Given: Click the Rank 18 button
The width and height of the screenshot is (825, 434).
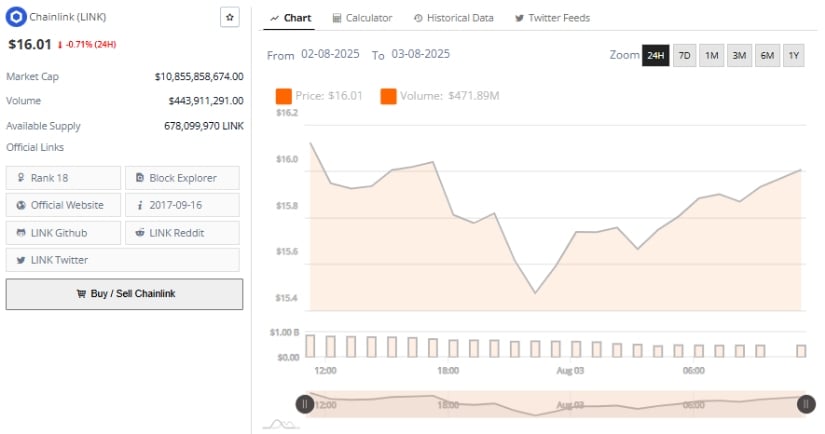Looking at the screenshot, I should tap(63, 178).
